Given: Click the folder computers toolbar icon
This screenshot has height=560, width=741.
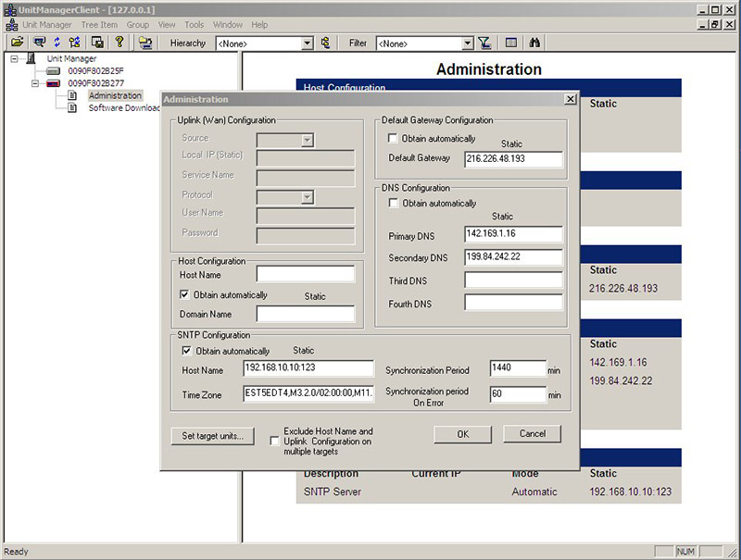Looking at the screenshot, I should coord(145,43).
